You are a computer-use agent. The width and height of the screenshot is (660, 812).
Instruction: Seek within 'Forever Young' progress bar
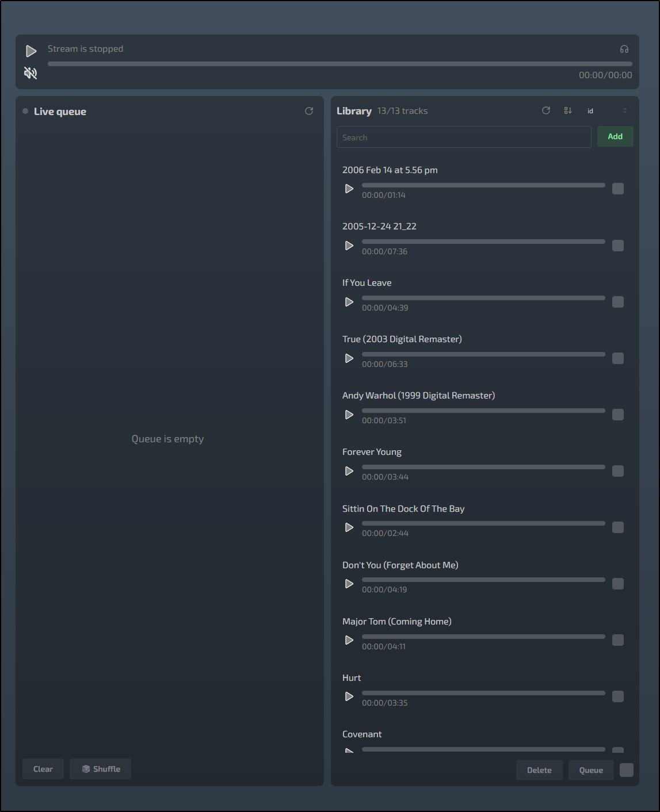483,467
